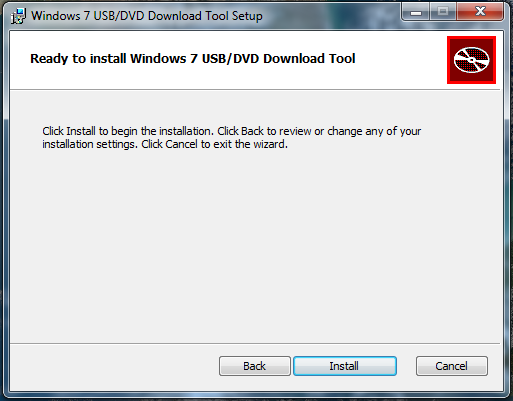Click the line "installation settings. Click Cancel to exit"

pos(165,144)
